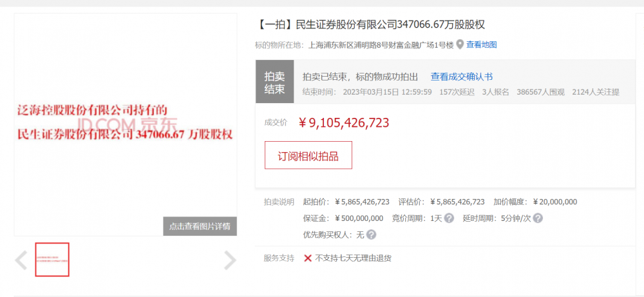This screenshot has width=644, height=297.
Task: Show previous thumbnail with left arrow
Action: click(x=21, y=260)
